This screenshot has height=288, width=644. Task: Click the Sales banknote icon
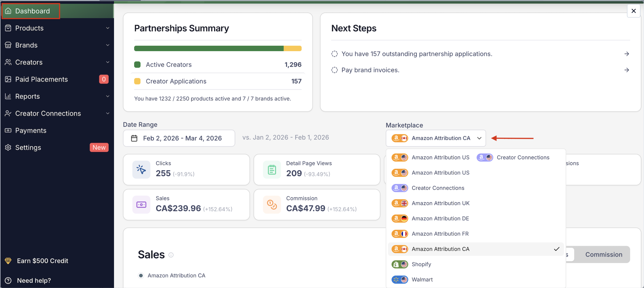click(141, 205)
